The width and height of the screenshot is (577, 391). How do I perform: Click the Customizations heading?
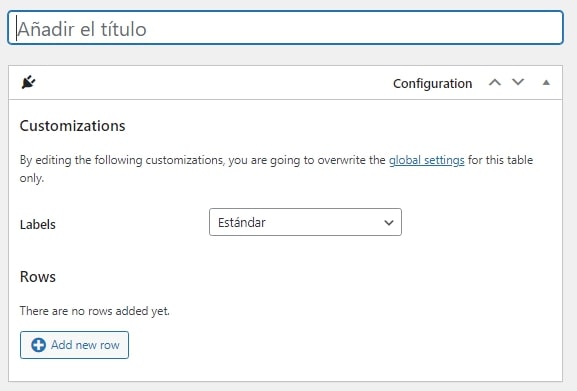72,126
